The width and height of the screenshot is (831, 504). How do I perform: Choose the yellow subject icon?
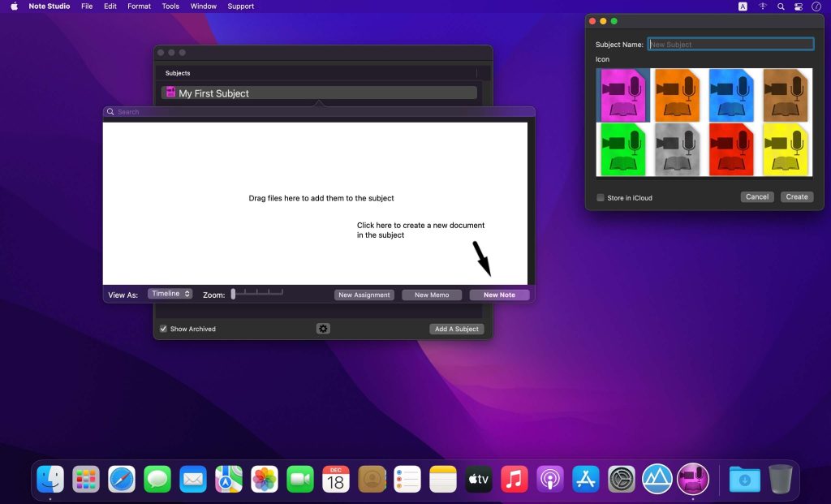click(786, 149)
